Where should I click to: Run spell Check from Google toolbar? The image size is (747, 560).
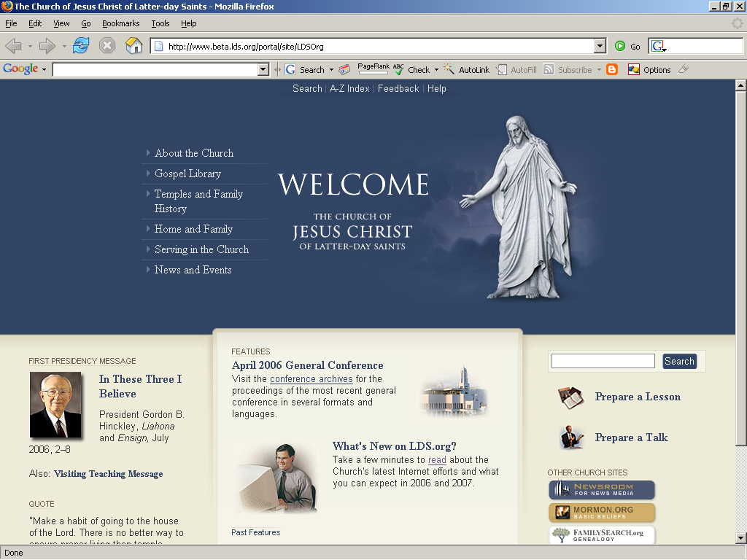(411, 70)
